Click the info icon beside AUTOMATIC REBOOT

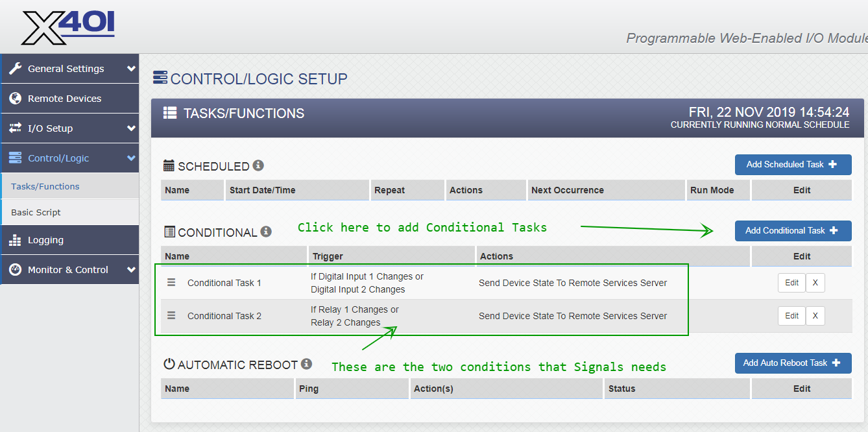coord(306,364)
